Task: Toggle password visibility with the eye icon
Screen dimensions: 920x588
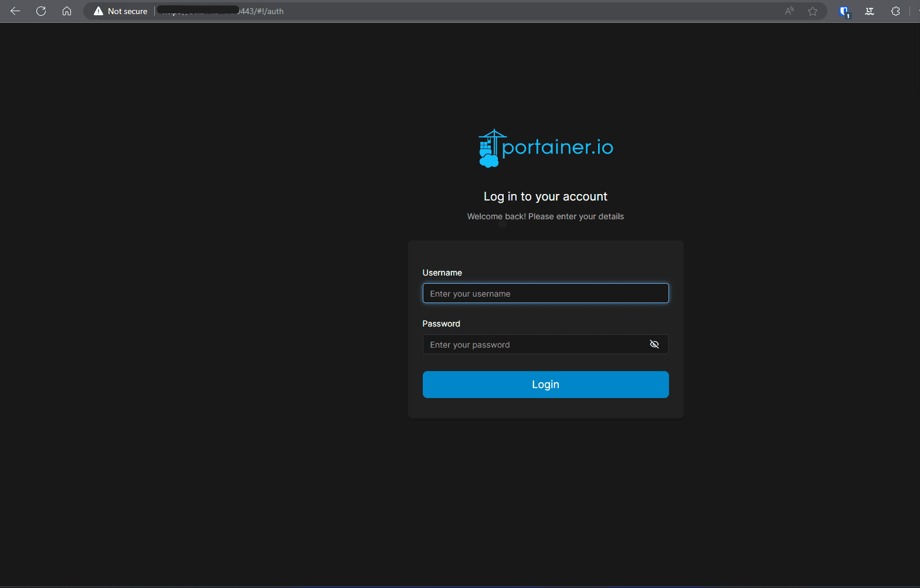Action: (x=654, y=344)
